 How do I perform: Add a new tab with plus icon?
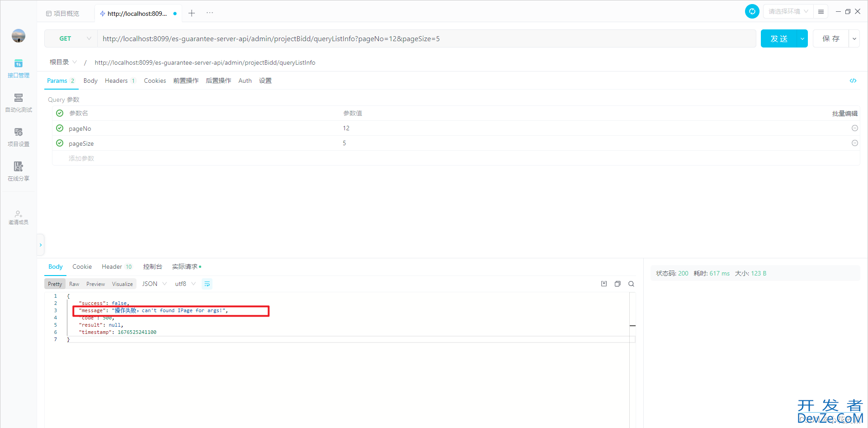192,13
